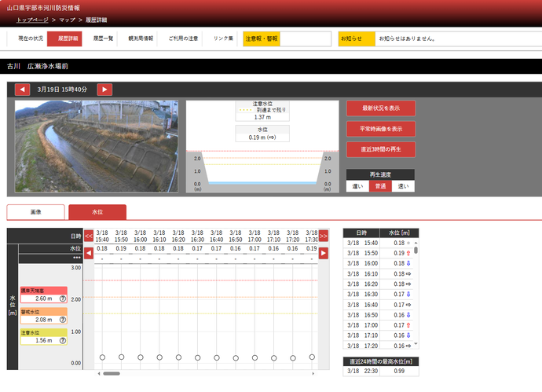Go to previous observation time arrow

(22, 90)
